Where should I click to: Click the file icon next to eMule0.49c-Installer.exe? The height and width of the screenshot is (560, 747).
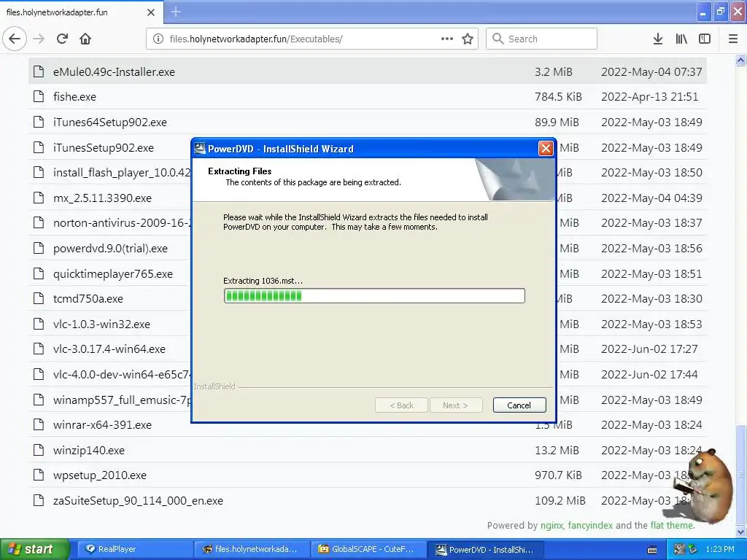[39, 71]
